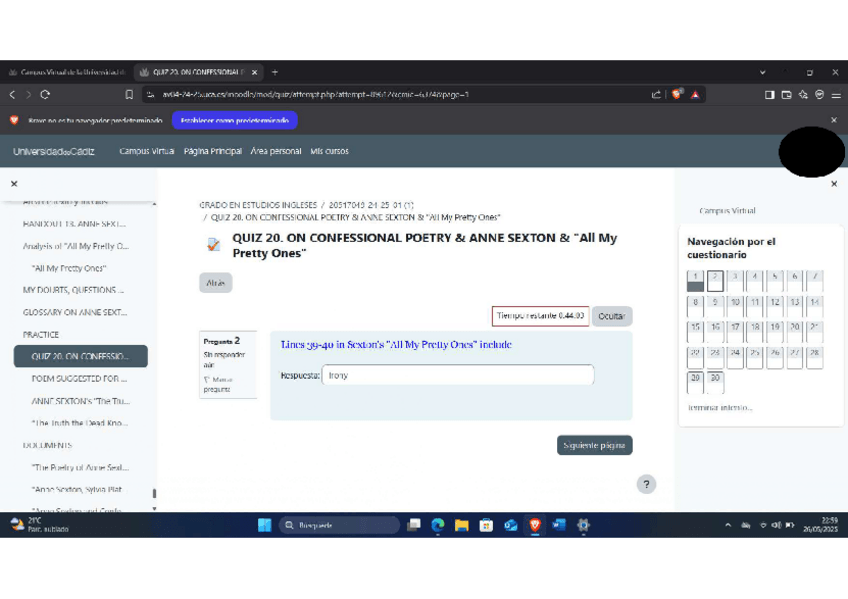The height and width of the screenshot is (599, 848).
Task: Click the Windows Start button
Action: click(264, 525)
